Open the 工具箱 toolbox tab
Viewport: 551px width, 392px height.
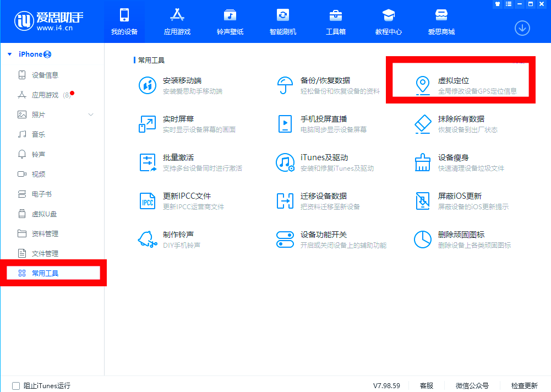click(x=335, y=22)
